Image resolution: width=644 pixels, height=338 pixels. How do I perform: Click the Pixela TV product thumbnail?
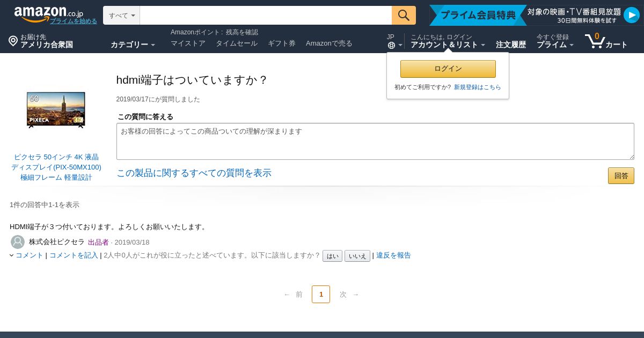pyautogui.click(x=56, y=110)
